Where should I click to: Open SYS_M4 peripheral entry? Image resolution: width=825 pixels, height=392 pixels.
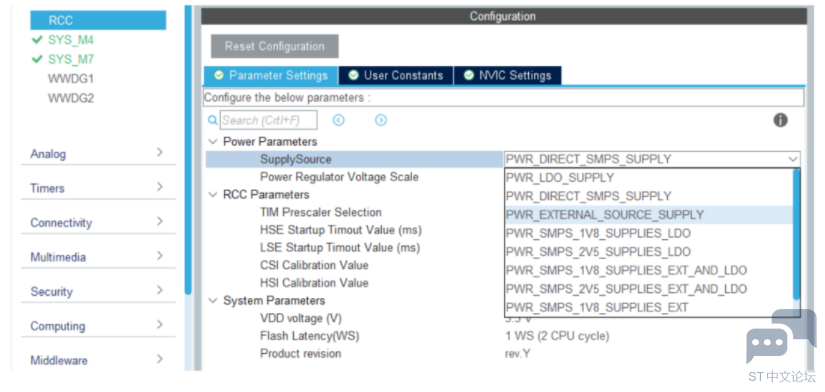coord(71,40)
